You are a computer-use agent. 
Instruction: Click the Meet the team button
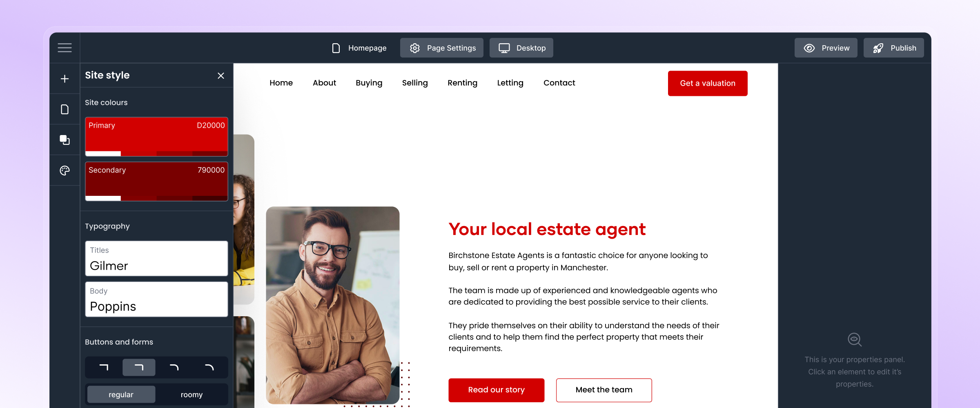click(x=604, y=390)
